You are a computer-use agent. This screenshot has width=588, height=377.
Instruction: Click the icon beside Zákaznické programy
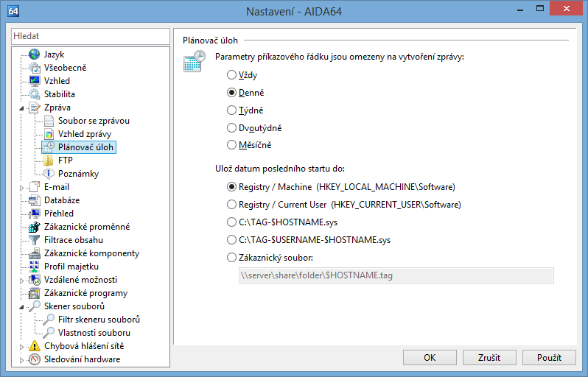(35, 293)
